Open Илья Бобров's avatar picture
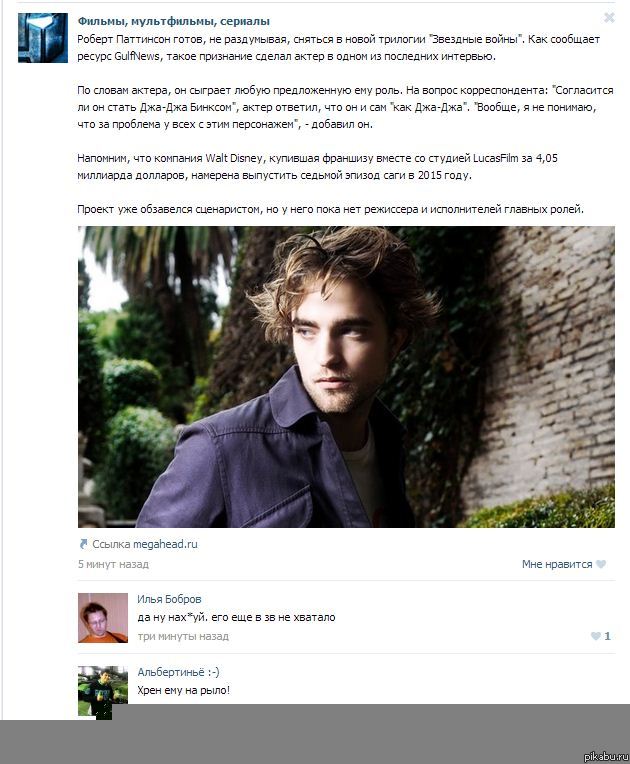This screenshot has width=630, height=764. tap(103, 618)
